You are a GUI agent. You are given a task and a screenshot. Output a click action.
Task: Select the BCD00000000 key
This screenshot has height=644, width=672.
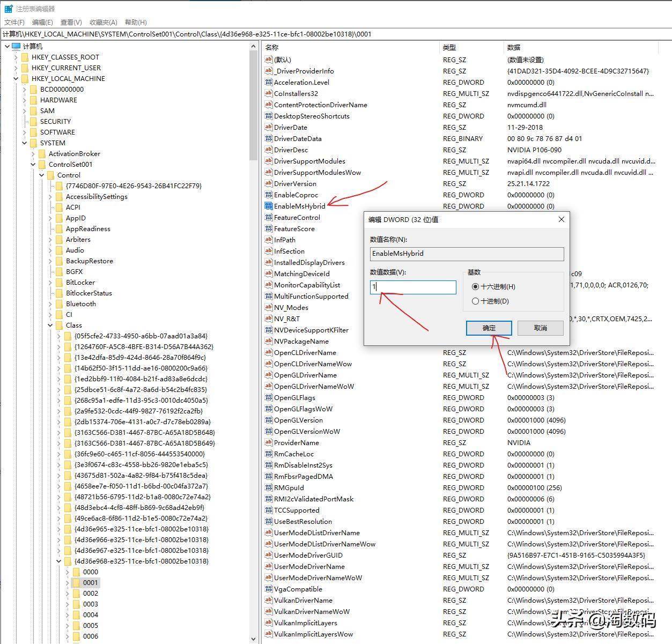click(x=62, y=89)
